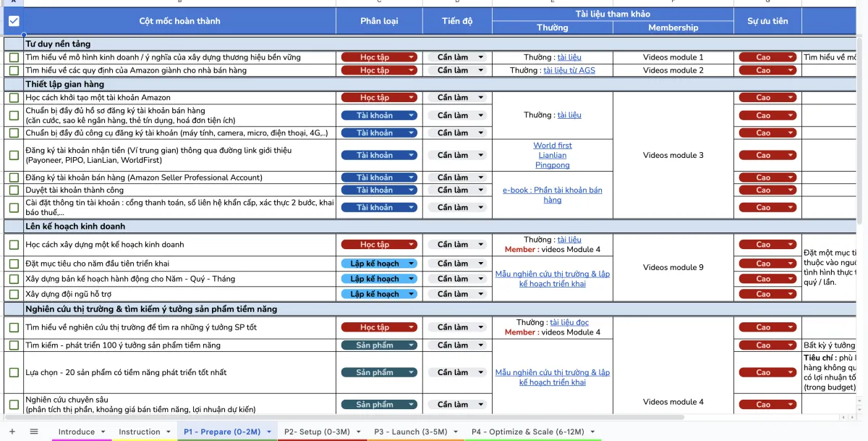Select the Thiết lập gian hàng section heading
The height and width of the screenshot is (441, 868).
pos(65,85)
